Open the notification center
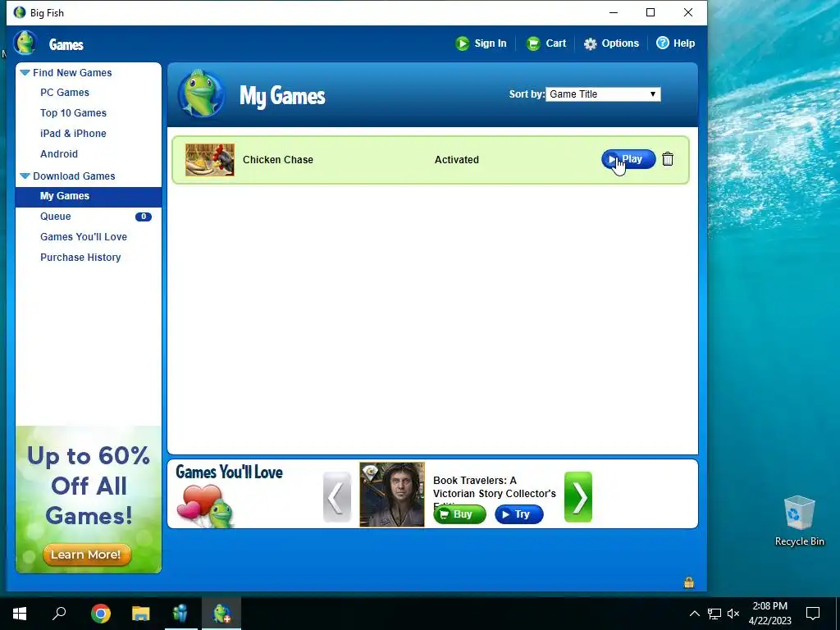This screenshot has height=630, width=840. point(813,614)
